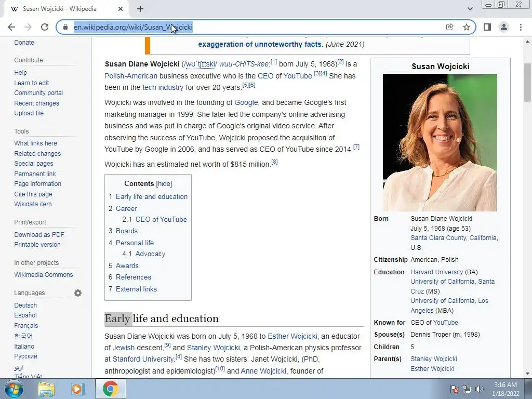
Task: Open the Printable version link
Action: 37,245
